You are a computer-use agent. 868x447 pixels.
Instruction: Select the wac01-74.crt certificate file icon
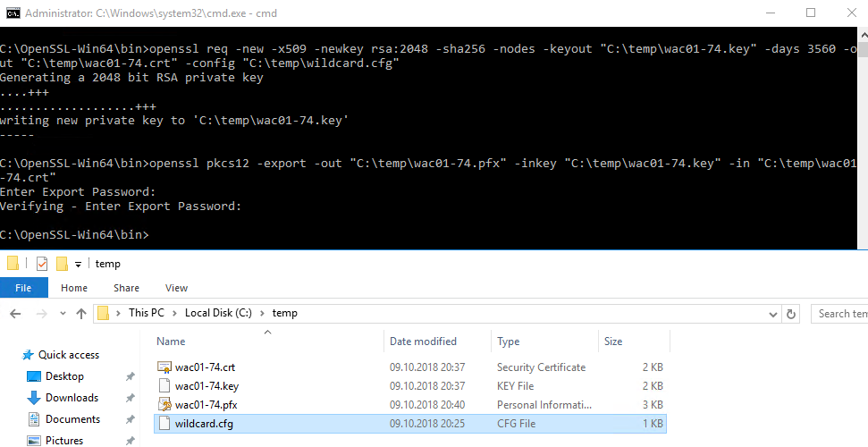click(x=164, y=367)
